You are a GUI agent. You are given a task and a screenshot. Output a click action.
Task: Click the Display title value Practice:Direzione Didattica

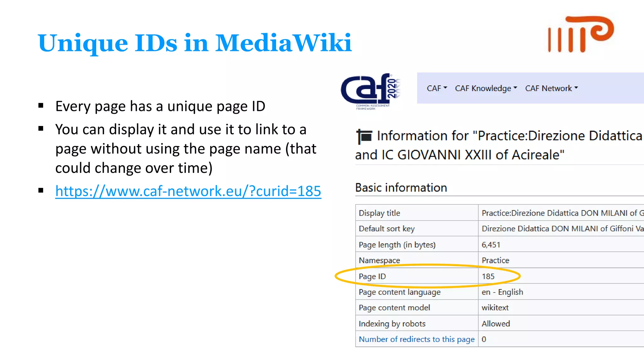click(x=563, y=213)
